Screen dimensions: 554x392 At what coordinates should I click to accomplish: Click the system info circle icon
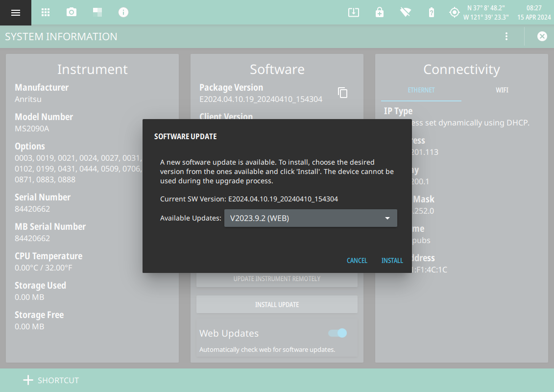pyautogui.click(x=123, y=13)
